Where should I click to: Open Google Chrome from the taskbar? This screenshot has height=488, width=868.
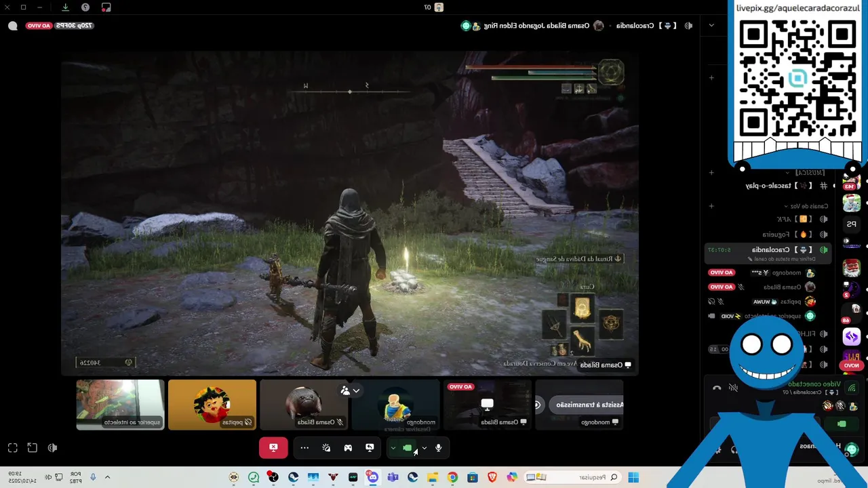click(x=452, y=477)
